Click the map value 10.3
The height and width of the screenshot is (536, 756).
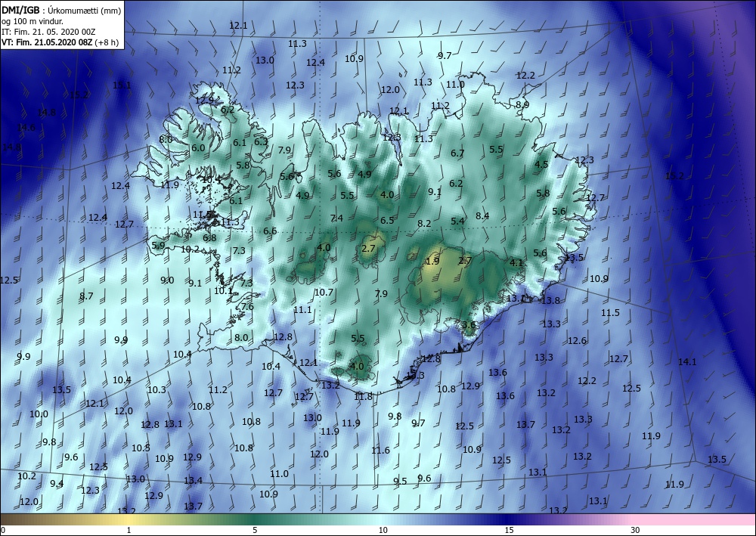[156, 390]
